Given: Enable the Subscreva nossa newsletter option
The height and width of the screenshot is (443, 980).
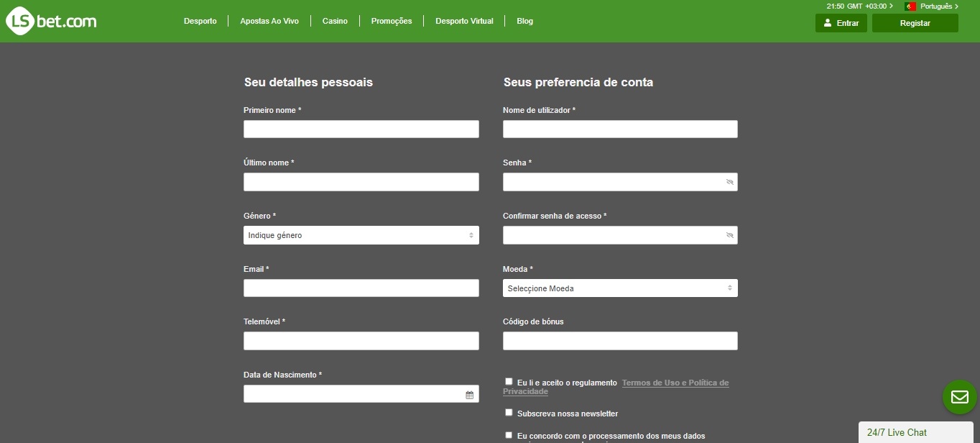Looking at the screenshot, I should click(509, 412).
